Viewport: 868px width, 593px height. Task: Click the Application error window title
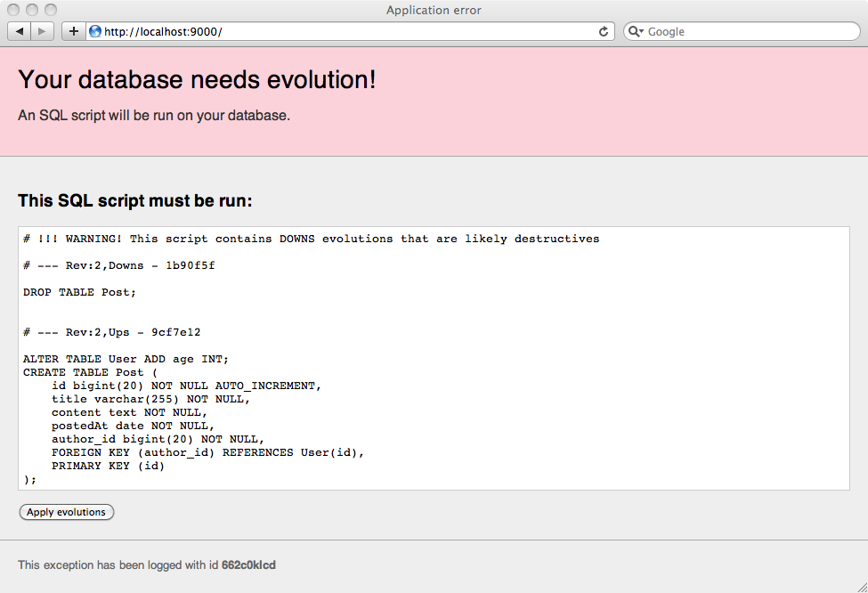(434, 10)
